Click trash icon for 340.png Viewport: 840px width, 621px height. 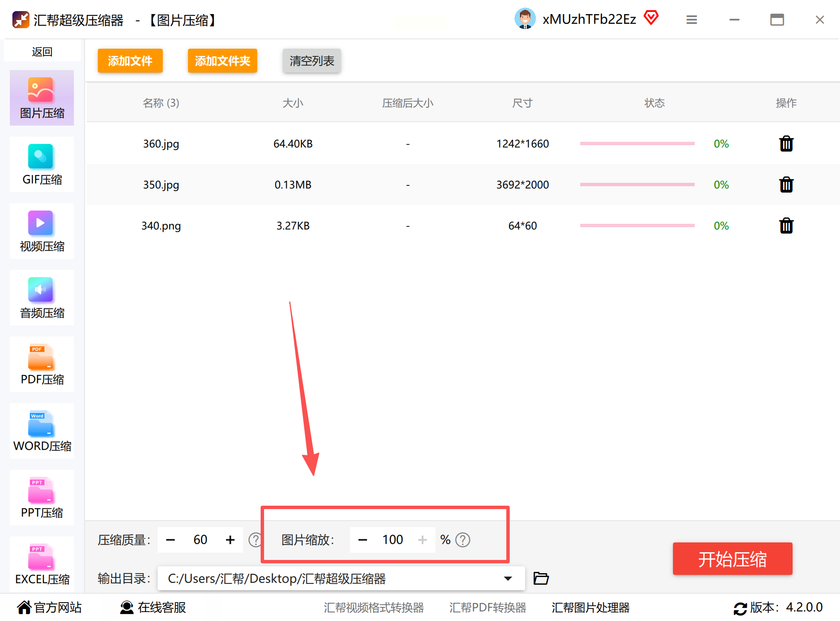pos(786,226)
